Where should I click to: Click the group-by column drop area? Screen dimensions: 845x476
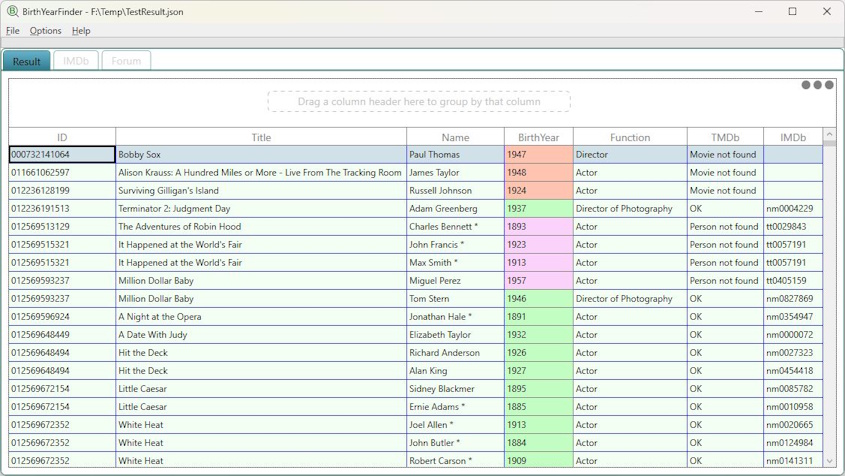(419, 101)
